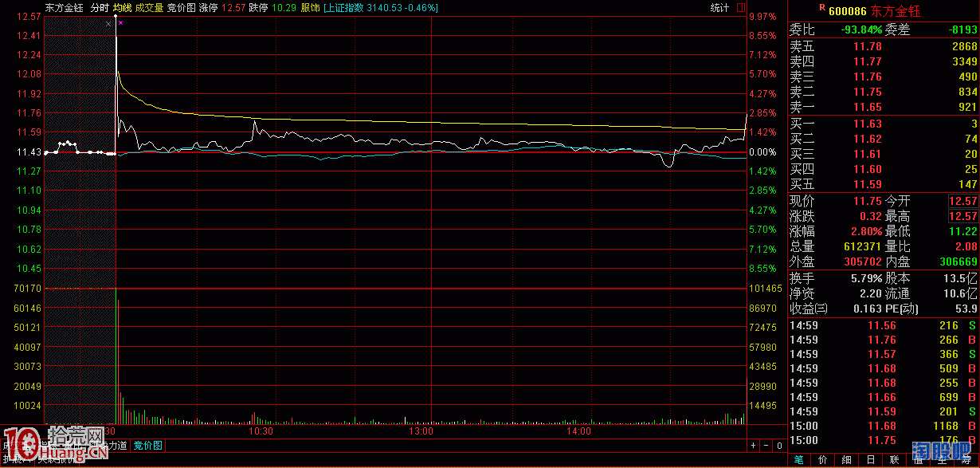Click the 跌停 limit-down price 10.29
The image size is (980, 468).
(x=284, y=7)
